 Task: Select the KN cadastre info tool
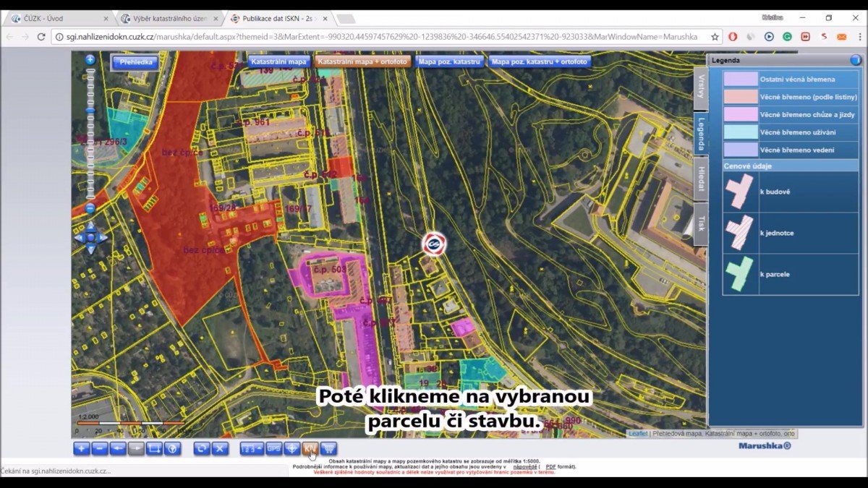point(310,448)
